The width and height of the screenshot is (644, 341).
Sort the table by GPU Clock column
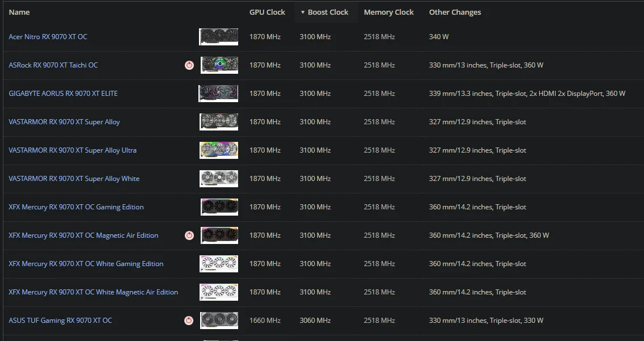[267, 12]
